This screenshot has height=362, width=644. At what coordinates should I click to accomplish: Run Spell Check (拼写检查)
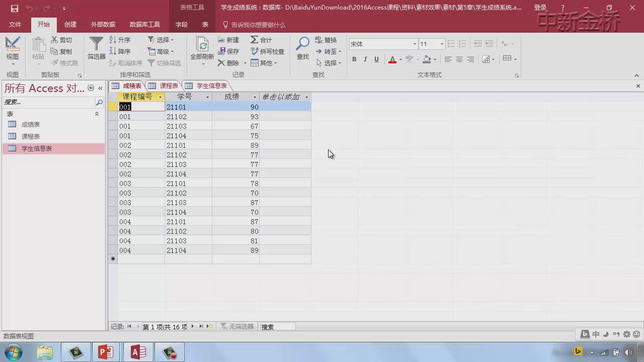point(267,51)
